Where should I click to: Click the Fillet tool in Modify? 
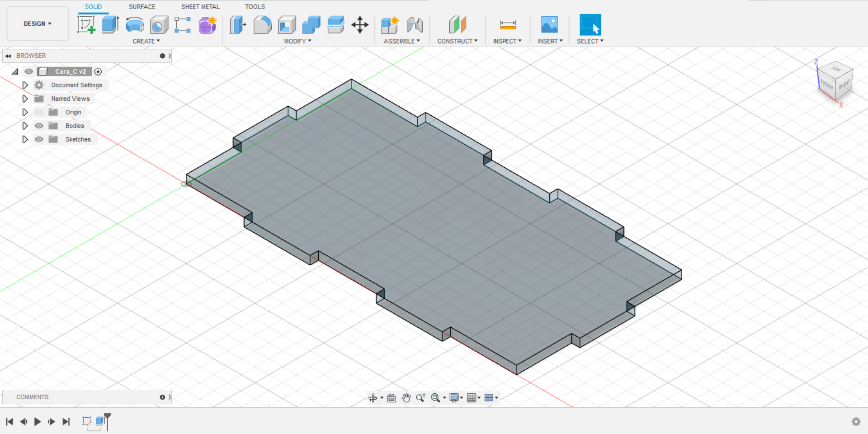(262, 24)
